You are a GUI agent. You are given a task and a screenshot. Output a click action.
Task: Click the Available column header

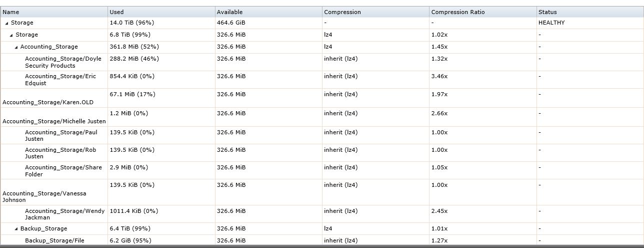click(x=268, y=12)
